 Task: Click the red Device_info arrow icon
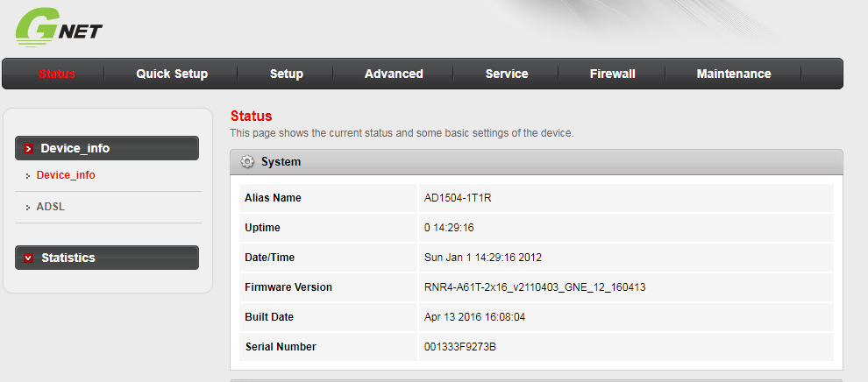29,149
